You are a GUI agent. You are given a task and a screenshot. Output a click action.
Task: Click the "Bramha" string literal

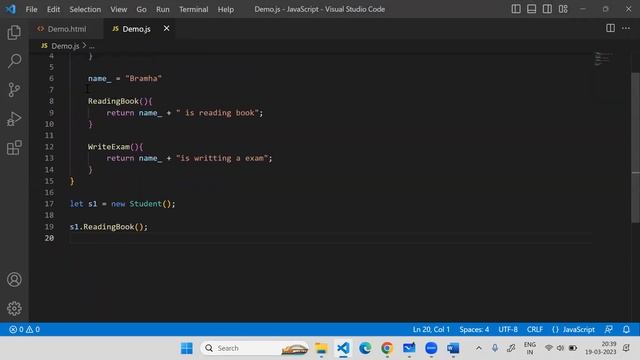click(x=143, y=78)
